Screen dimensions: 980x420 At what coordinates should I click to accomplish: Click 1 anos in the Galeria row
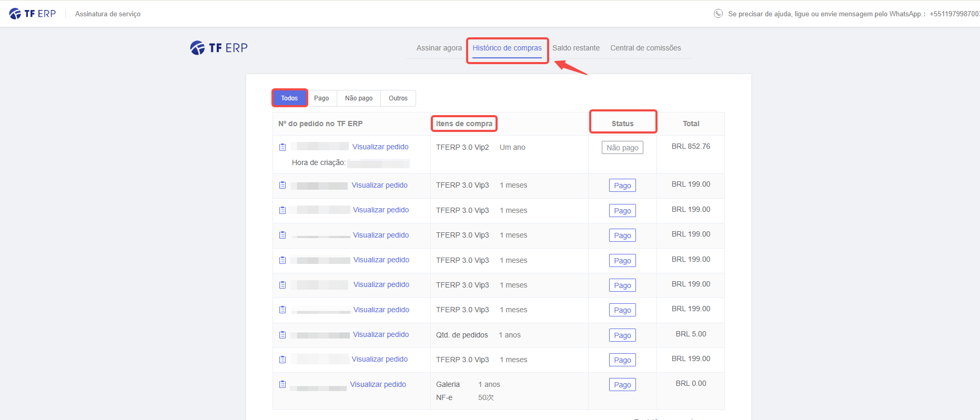click(489, 384)
